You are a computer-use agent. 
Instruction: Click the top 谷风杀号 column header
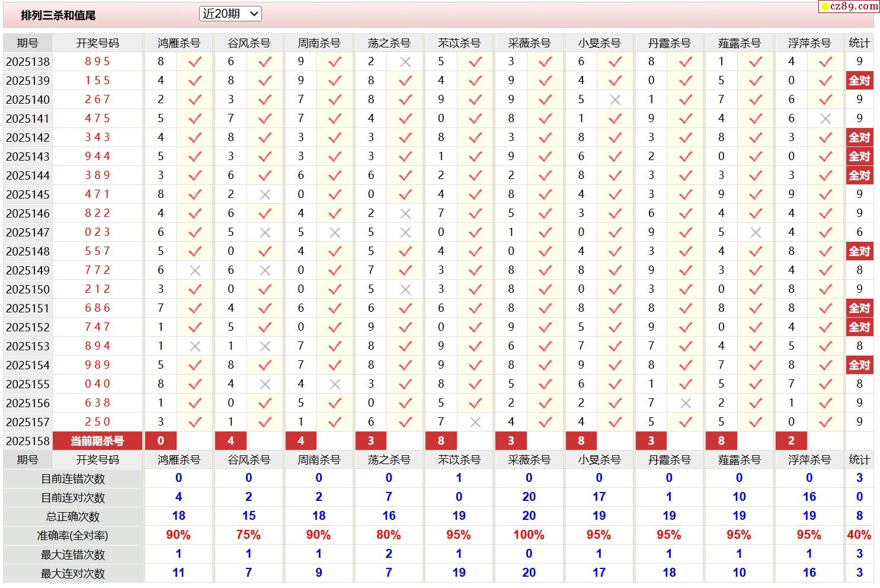(249, 43)
